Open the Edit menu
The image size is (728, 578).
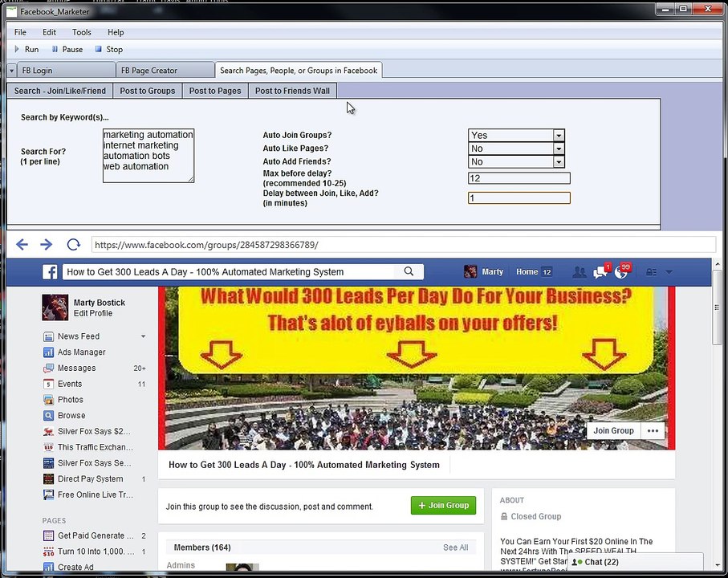49,32
